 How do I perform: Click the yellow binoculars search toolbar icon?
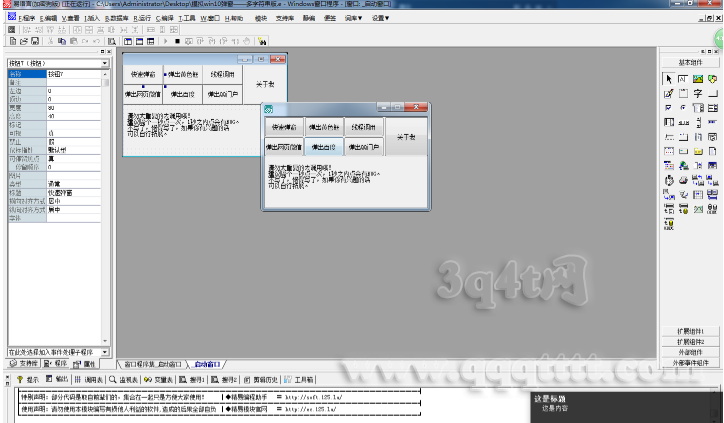(262, 41)
